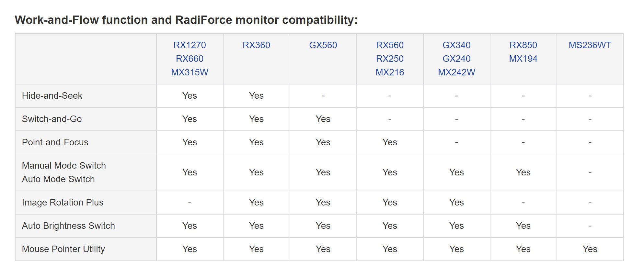The height and width of the screenshot is (277, 644).
Task: Open the MX216 monitor link
Action: (x=390, y=72)
